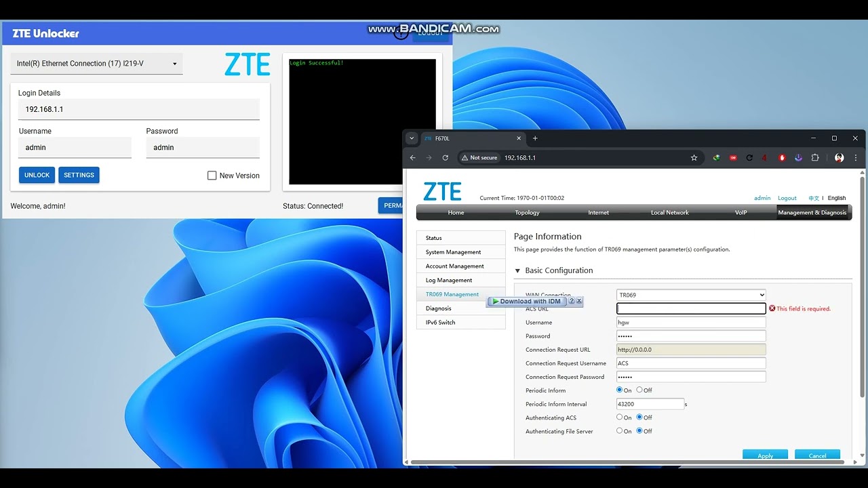Click the Connection Request Username field
The width and height of the screenshot is (868, 488).
tap(691, 363)
